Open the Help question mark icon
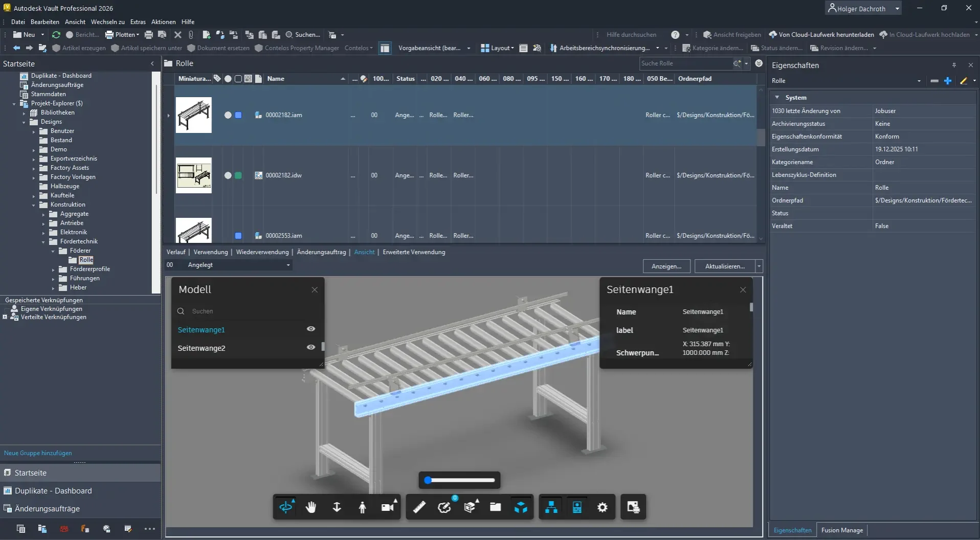This screenshot has width=980, height=540. [675, 35]
